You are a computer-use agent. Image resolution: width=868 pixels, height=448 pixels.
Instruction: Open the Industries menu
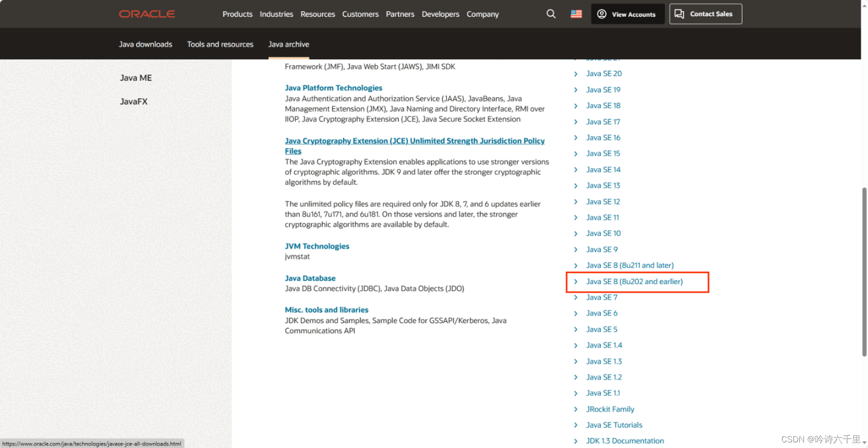[x=276, y=14]
